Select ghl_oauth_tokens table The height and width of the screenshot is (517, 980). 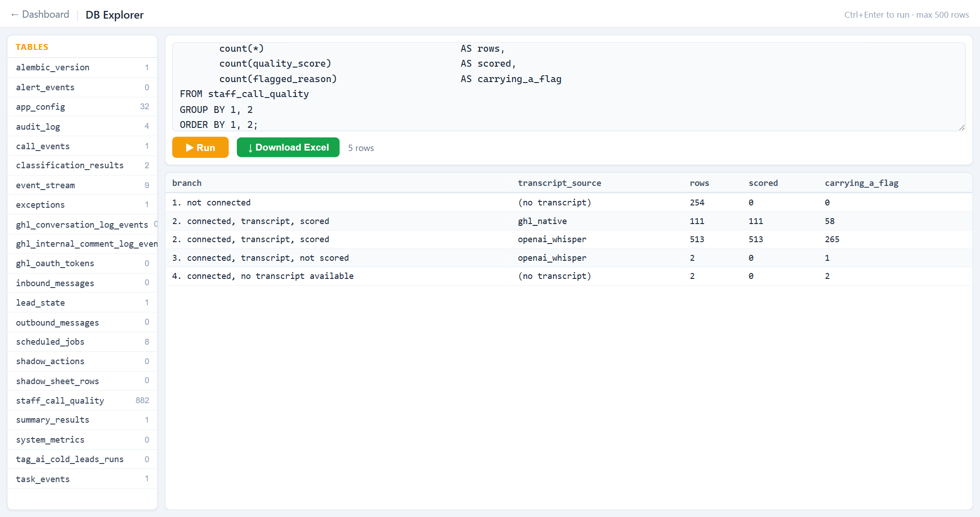click(x=82, y=263)
